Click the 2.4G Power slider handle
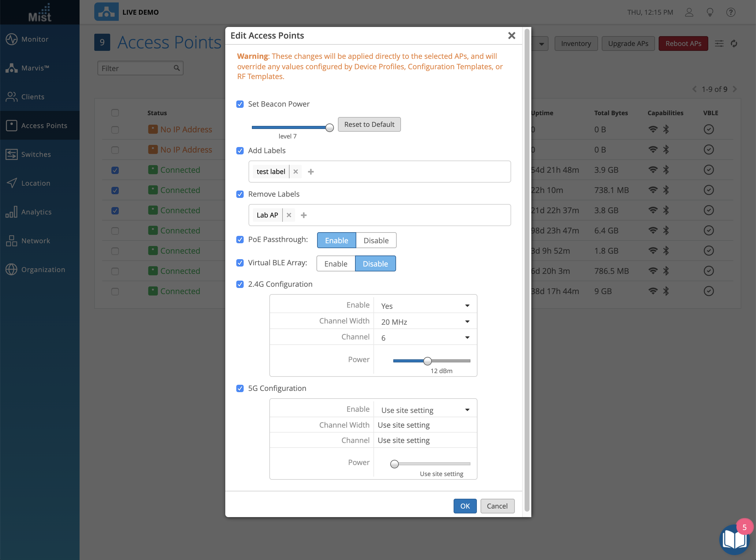The height and width of the screenshot is (560, 756). tap(428, 361)
